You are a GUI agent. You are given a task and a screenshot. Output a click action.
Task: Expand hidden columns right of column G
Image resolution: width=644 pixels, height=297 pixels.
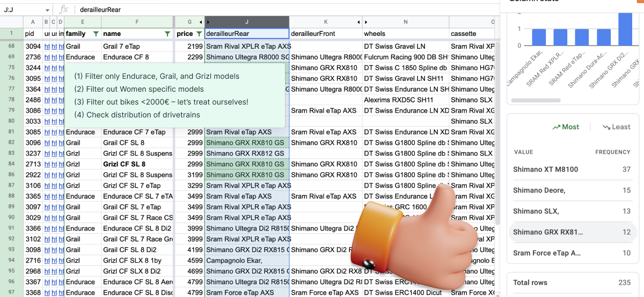[x=201, y=22]
